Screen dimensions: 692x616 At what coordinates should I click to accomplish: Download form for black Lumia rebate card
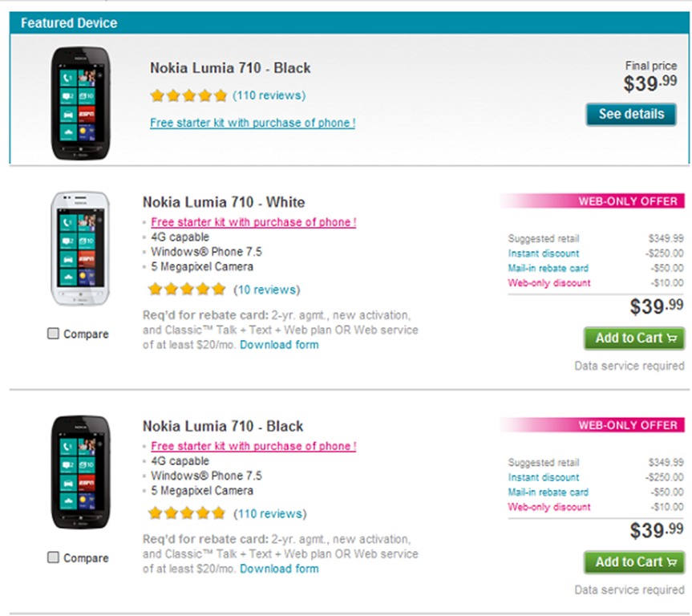pos(279,569)
